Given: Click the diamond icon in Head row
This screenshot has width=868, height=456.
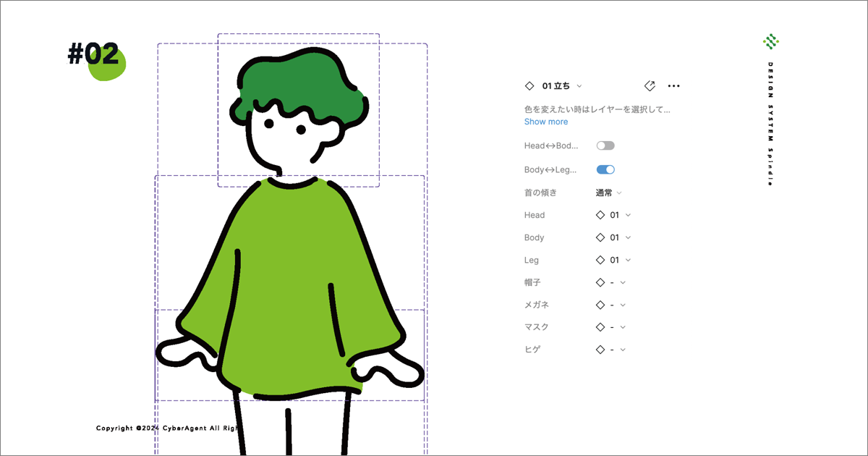Looking at the screenshot, I should (600, 215).
